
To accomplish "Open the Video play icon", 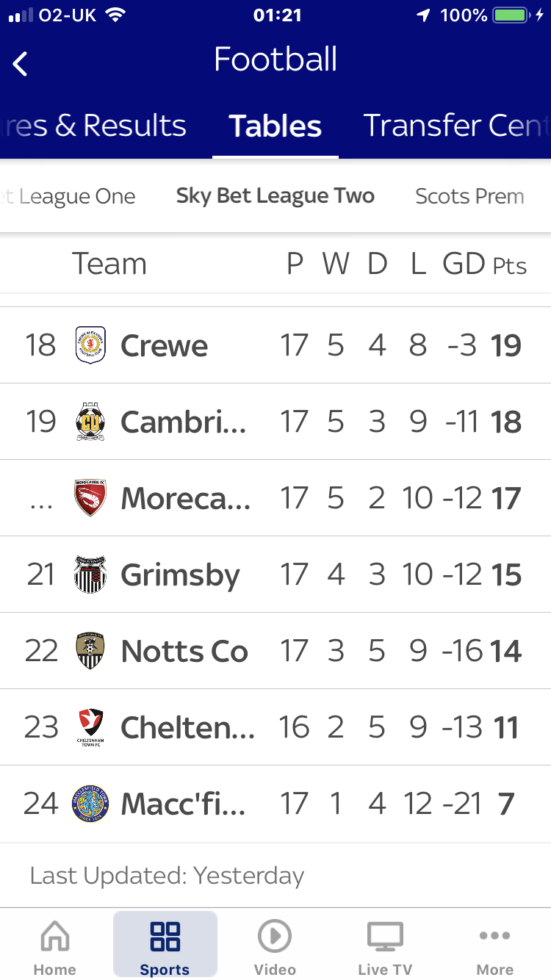I will (275, 937).
